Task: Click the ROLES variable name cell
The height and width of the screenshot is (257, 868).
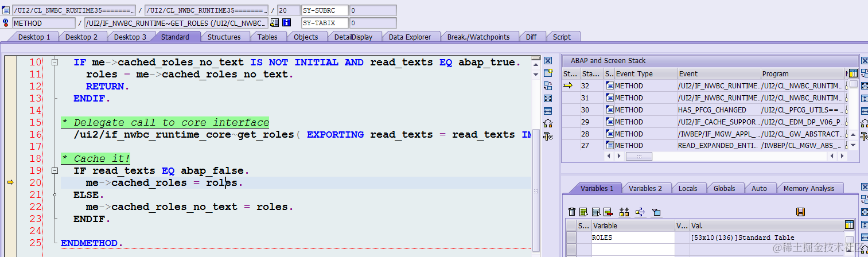Action: [x=633, y=237]
